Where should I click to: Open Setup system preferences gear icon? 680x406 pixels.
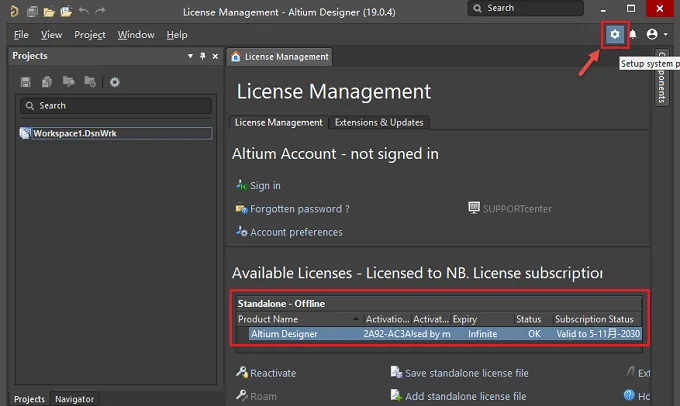615,34
